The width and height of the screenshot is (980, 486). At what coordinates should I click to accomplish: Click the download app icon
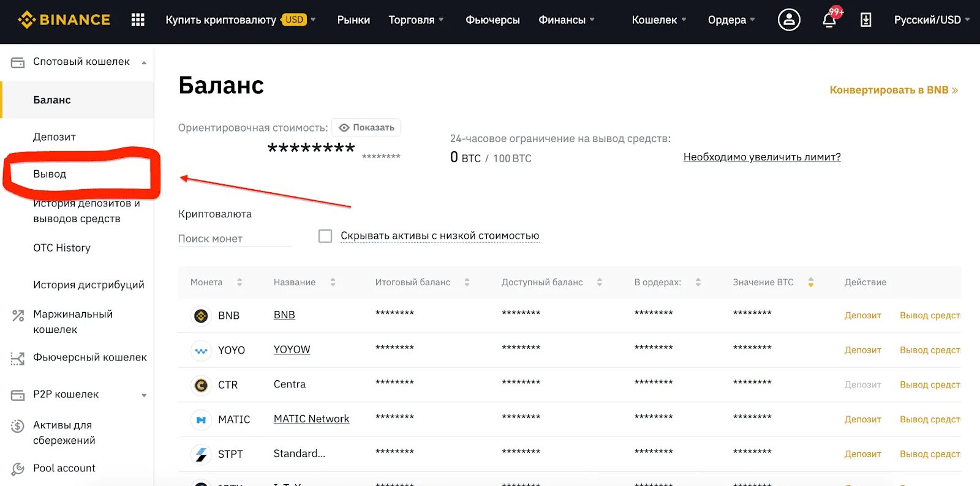click(x=866, y=20)
